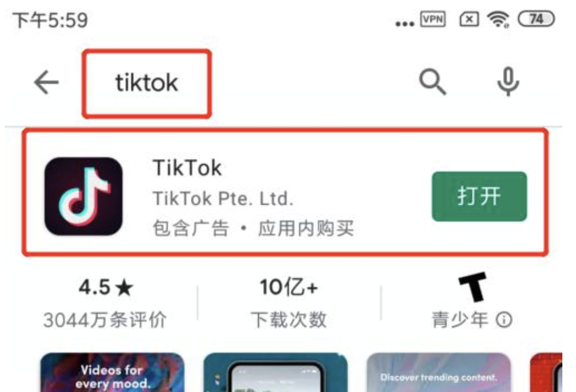Viewport: 576px width, 392px height.
Task: Tap the info icon beside 青少年
Action: 504,320
